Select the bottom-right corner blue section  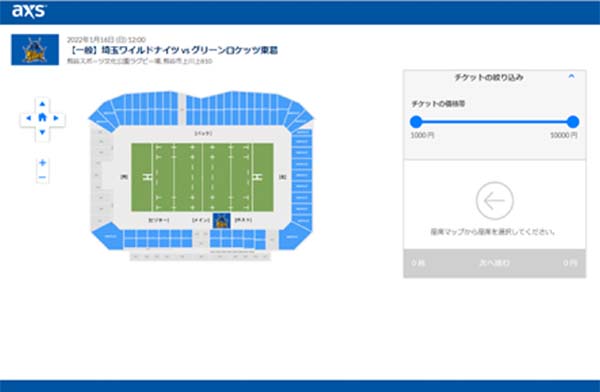click(294, 236)
